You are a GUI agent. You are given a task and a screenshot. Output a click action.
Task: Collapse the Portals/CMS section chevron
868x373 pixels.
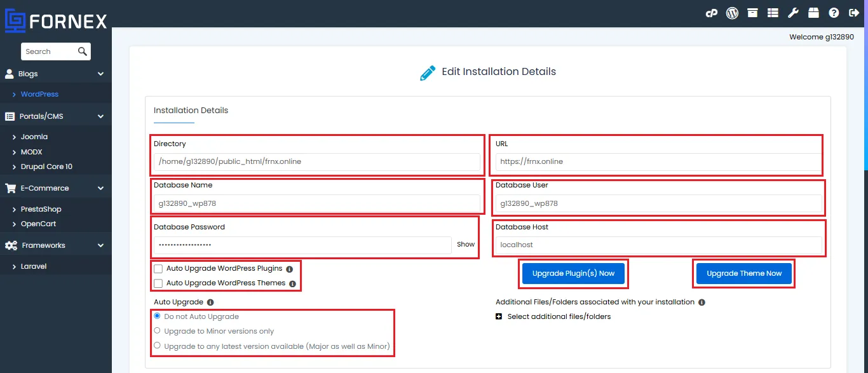[100, 116]
